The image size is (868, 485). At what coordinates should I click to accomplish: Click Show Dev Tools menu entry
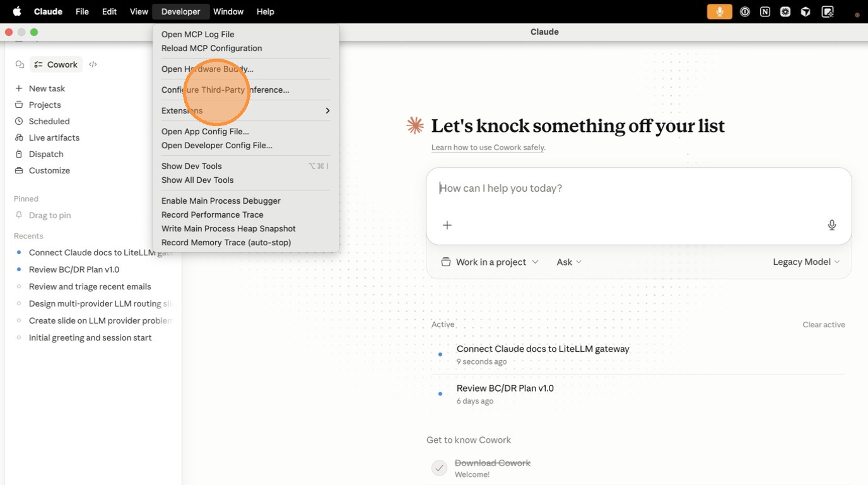click(x=192, y=166)
